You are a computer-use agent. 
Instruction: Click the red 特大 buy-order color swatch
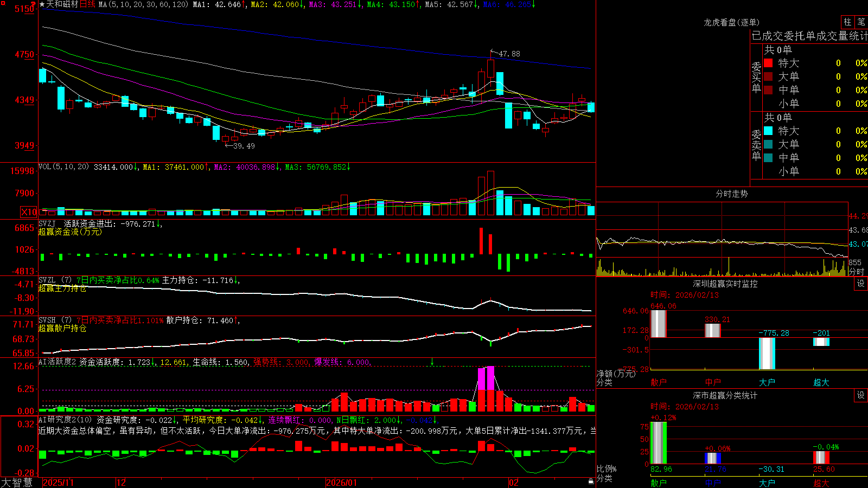(x=768, y=63)
